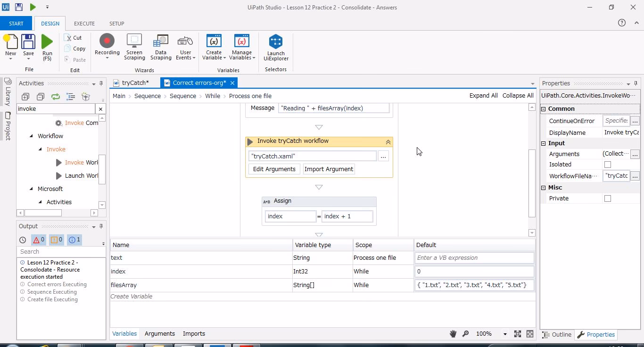The width and height of the screenshot is (644, 347).
Task: Check the Private property checkbox
Action: point(608,198)
